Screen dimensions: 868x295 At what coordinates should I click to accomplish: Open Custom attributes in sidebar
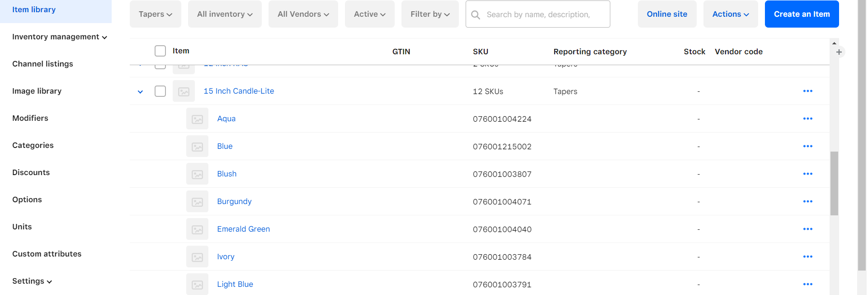pyautogui.click(x=47, y=254)
